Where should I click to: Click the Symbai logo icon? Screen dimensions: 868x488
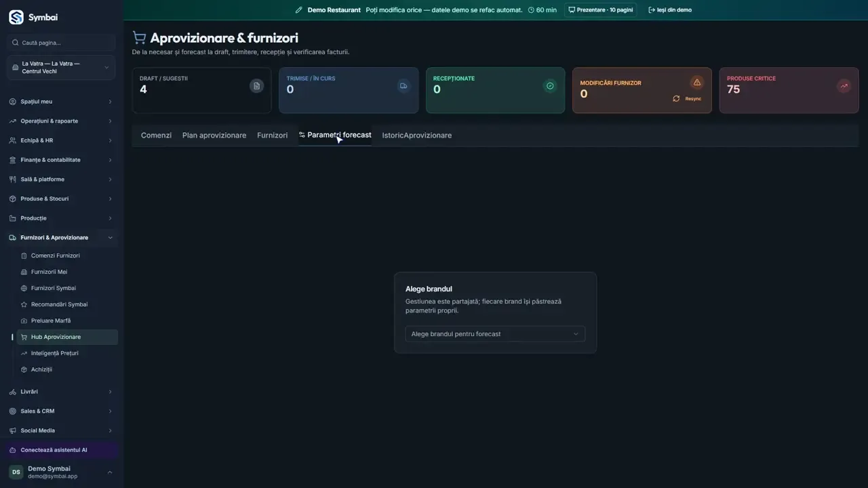16,17
